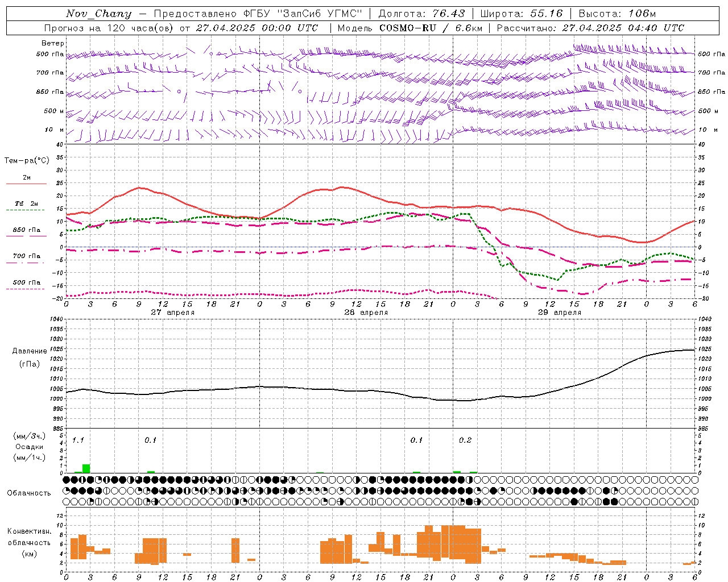Select the latitude value Широта: 55.16
Image resolution: width=728 pixels, height=582 pixels.
522,14
